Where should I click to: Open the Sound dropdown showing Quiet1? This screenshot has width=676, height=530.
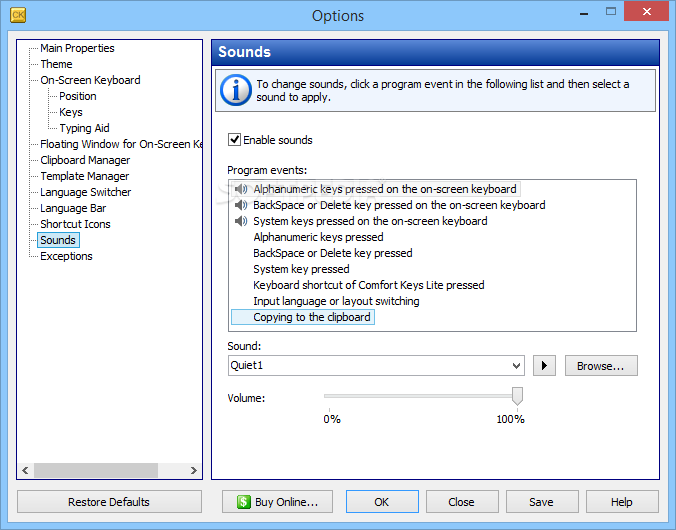point(376,366)
